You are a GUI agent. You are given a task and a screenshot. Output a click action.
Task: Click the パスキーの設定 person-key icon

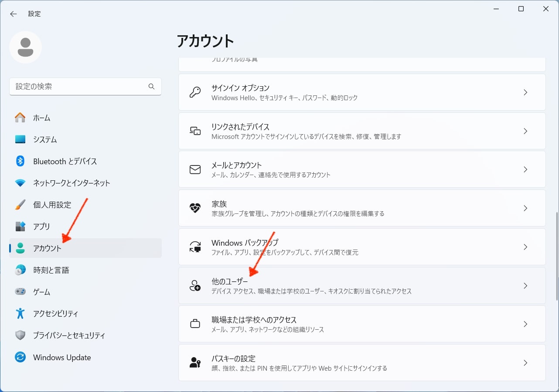[195, 363]
